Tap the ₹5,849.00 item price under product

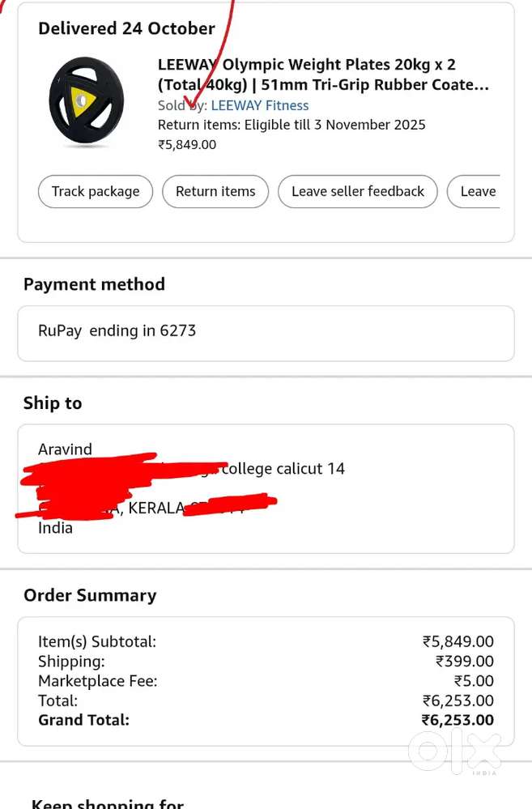pyautogui.click(x=187, y=145)
